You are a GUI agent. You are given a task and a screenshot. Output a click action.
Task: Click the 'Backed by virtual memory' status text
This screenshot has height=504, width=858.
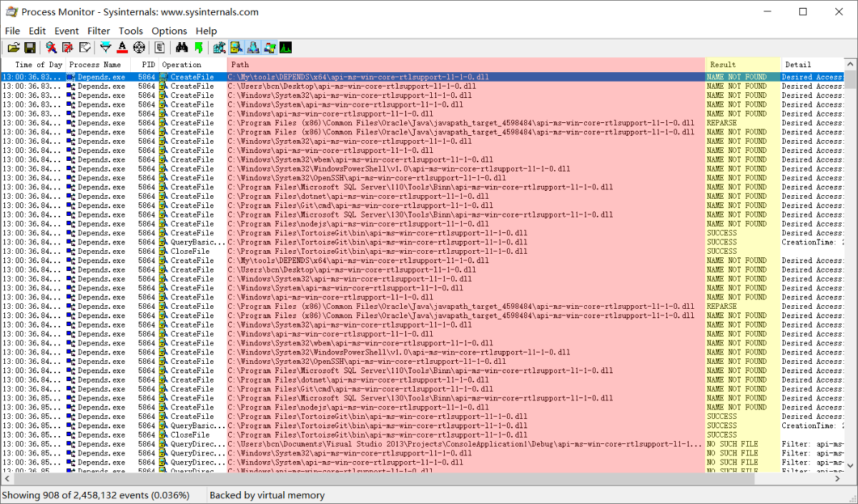click(267, 495)
